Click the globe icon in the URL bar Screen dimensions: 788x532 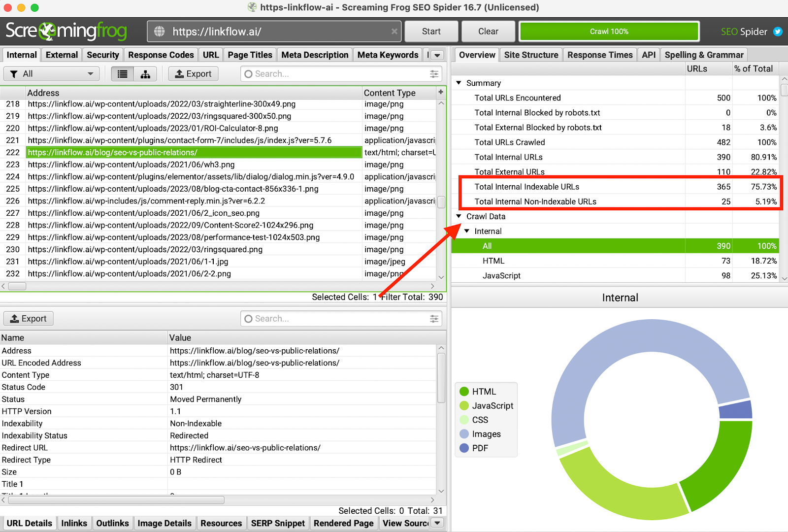(160, 32)
